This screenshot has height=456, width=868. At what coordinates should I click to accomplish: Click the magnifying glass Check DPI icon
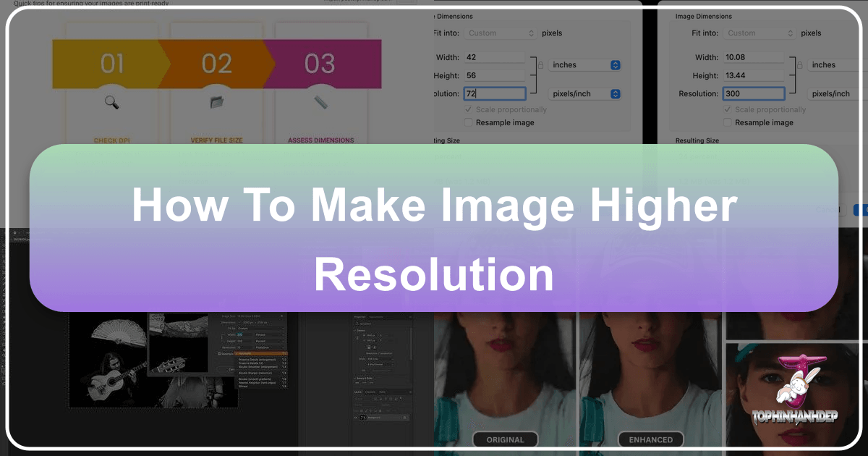tap(112, 102)
